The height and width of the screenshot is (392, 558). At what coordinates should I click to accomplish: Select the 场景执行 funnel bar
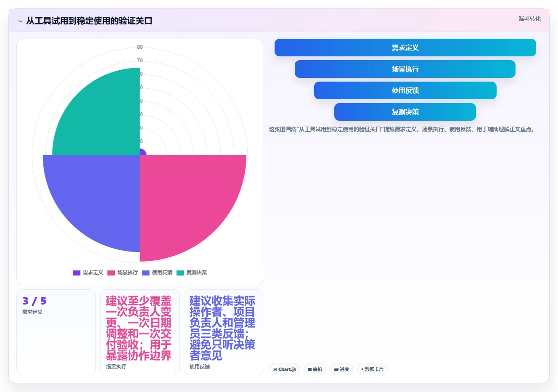point(405,69)
